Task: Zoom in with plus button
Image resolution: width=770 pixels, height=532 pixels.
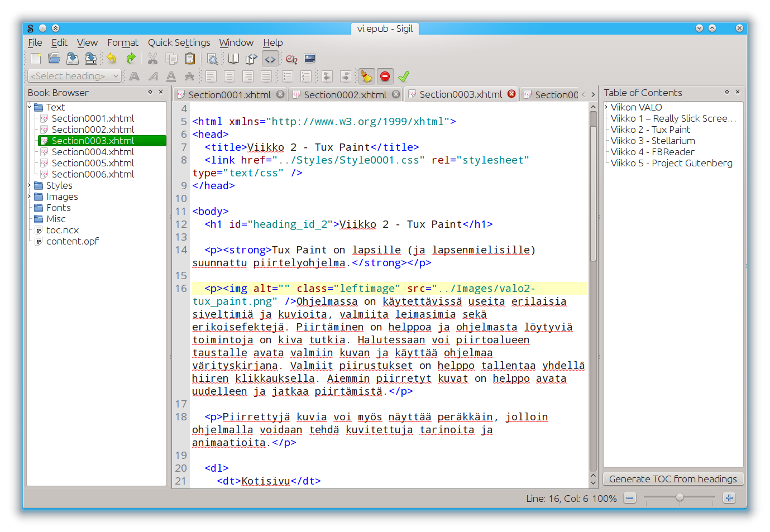Action: tap(729, 497)
